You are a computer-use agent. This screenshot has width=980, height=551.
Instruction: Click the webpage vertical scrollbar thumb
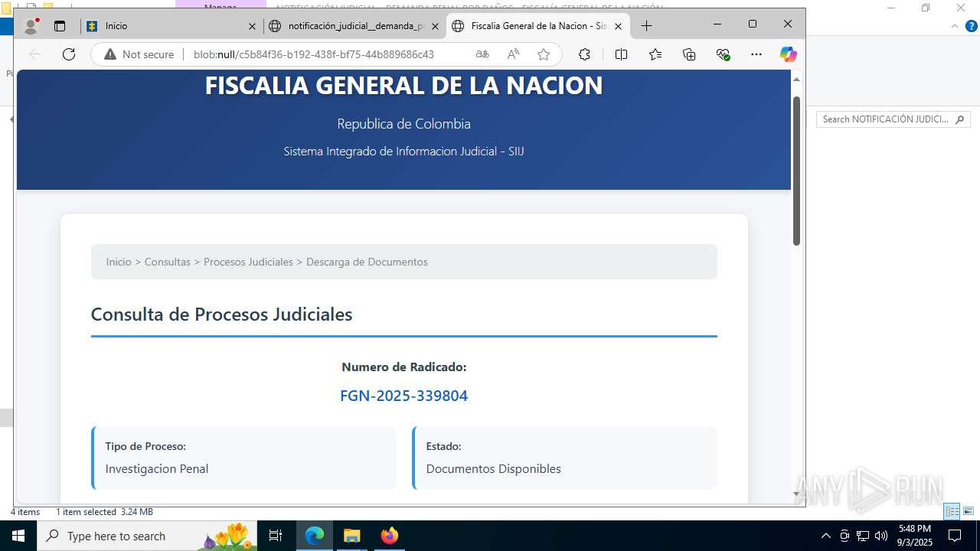796,171
